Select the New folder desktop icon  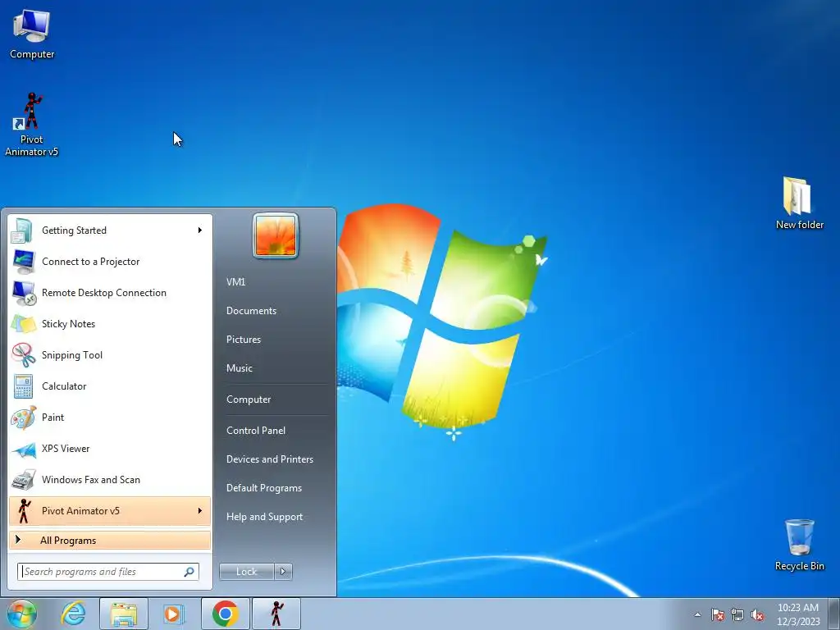[799, 203]
